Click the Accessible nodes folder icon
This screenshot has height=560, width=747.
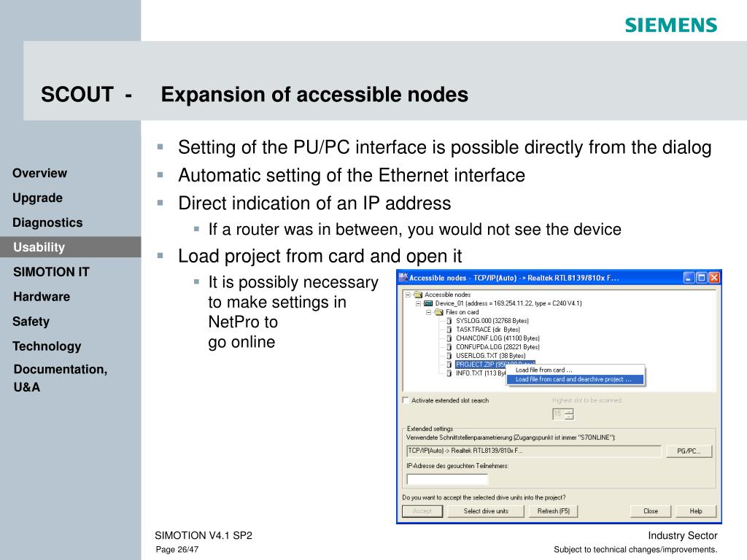pyautogui.click(x=418, y=295)
